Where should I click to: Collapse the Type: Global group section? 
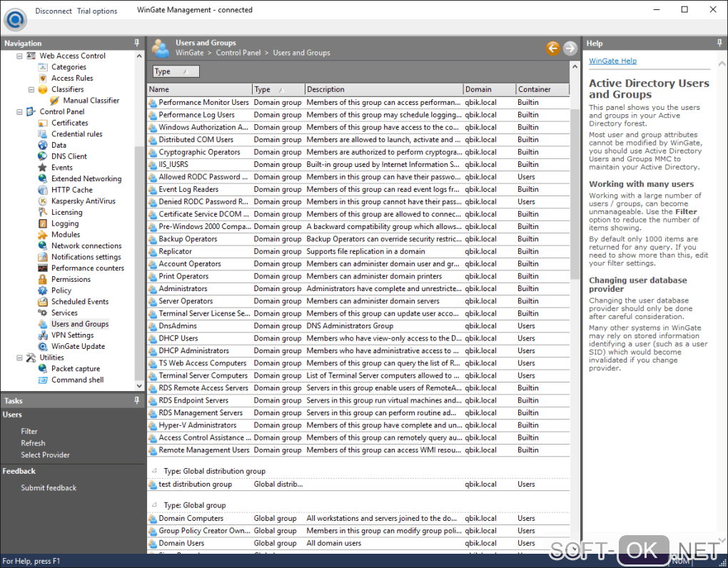pos(155,504)
